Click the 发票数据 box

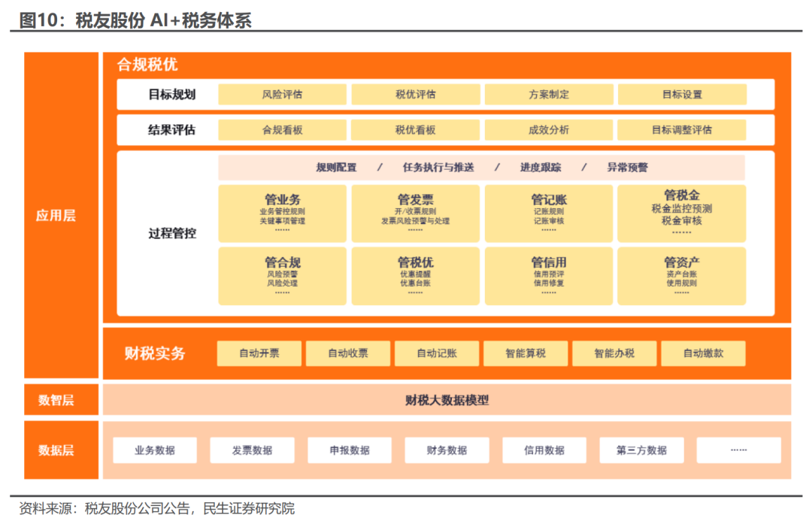click(x=252, y=450)
